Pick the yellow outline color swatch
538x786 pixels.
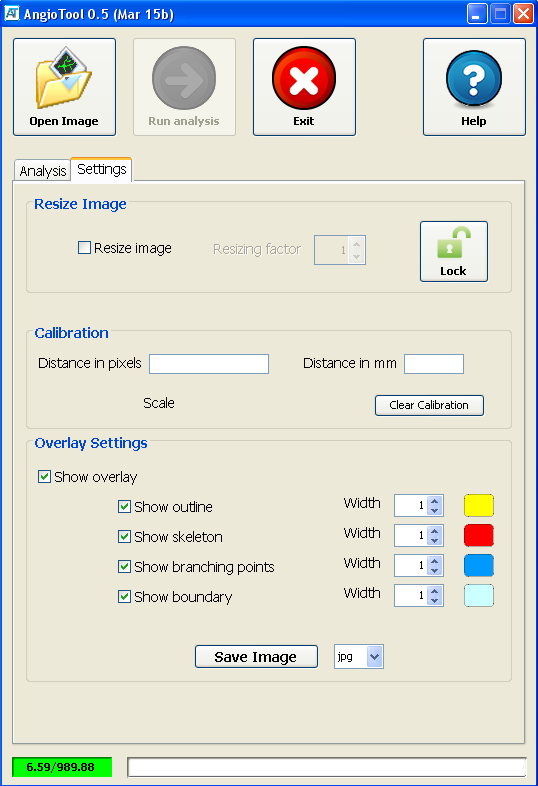tap(479, 505)
